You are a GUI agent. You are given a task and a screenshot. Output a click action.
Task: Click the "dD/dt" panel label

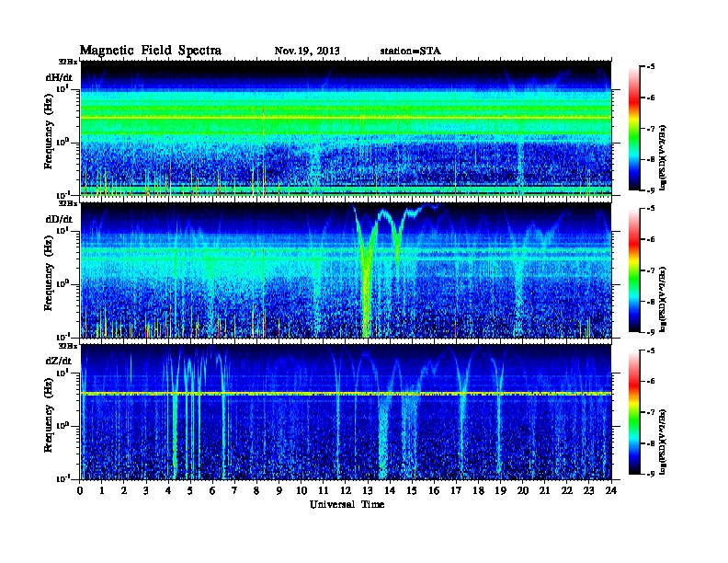tap(59, 219)
